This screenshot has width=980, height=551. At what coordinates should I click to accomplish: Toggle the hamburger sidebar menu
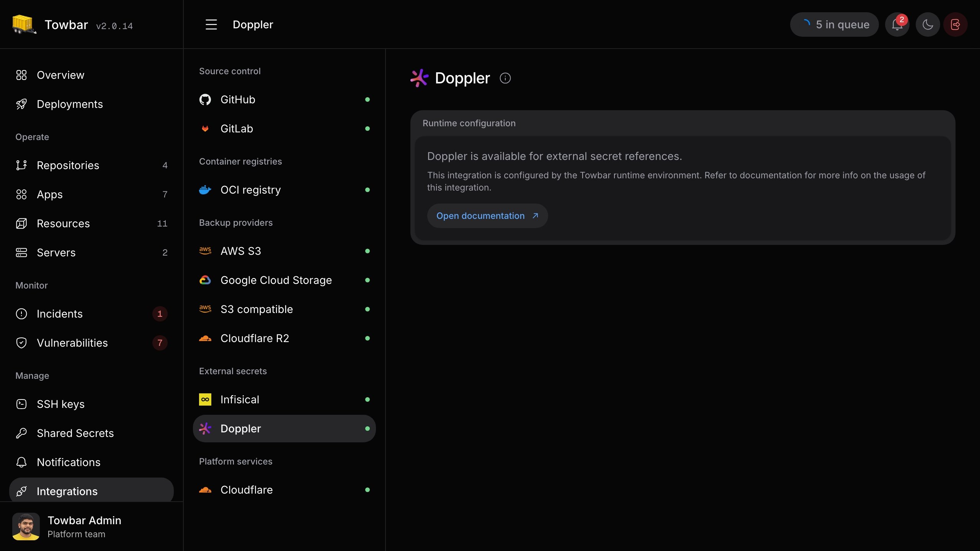tap(211, 24)
